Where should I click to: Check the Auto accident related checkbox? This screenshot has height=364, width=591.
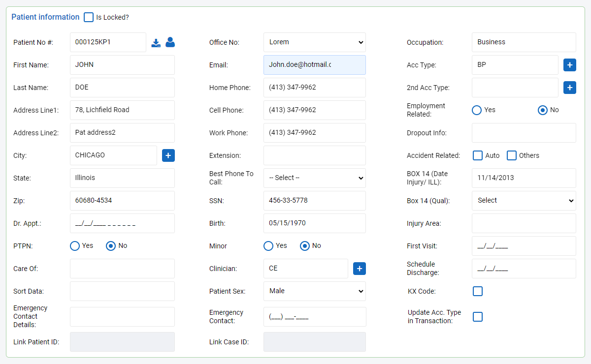(x=477, y=155)
